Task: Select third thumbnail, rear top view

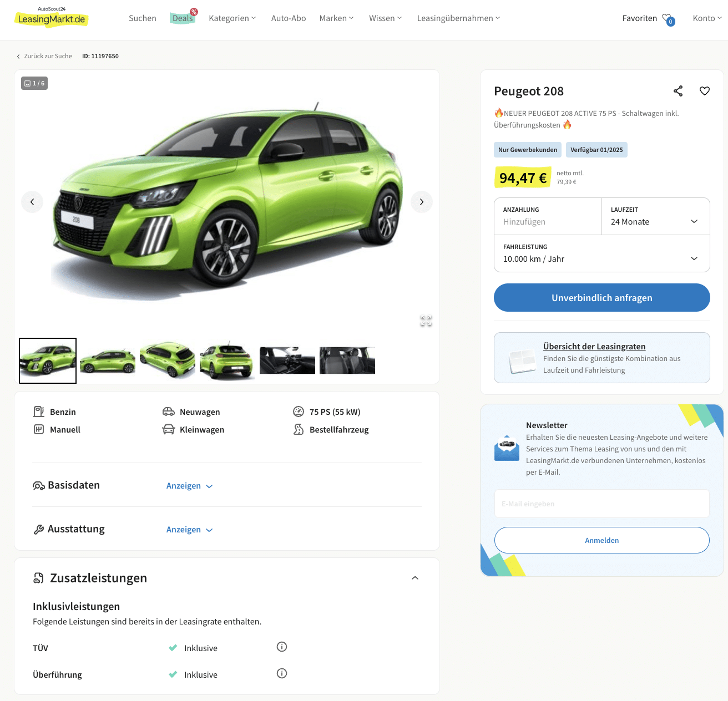Action: click(168, 360)
